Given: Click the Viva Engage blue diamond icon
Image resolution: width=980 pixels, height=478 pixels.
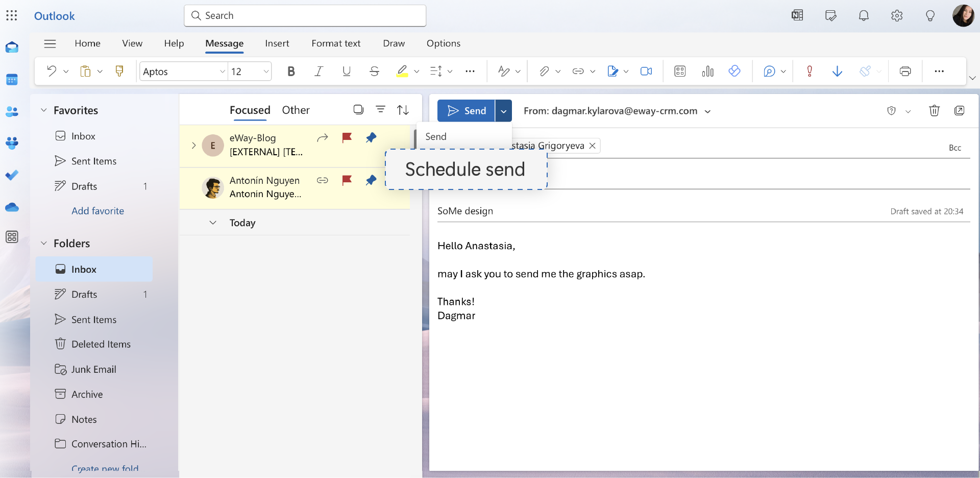Looking at the screenshot, I should tap(734, 71).
